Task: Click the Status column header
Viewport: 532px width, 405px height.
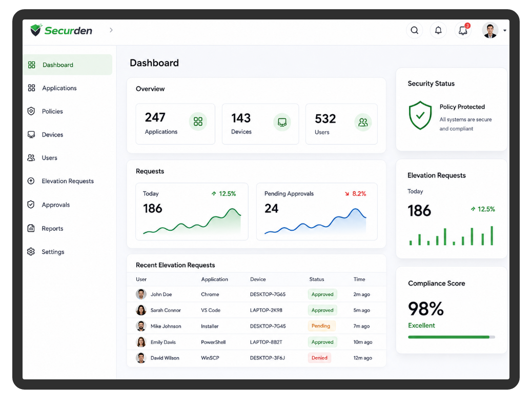Action: click(x=317, y=279)
